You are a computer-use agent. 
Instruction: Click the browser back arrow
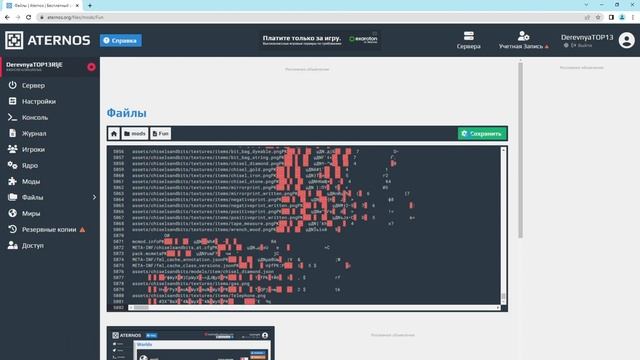pyautogui.click(x=7, y=17)
